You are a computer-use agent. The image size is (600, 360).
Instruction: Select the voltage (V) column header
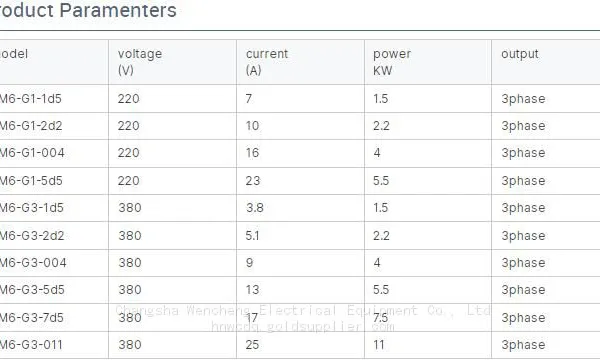tap(172, 62)
